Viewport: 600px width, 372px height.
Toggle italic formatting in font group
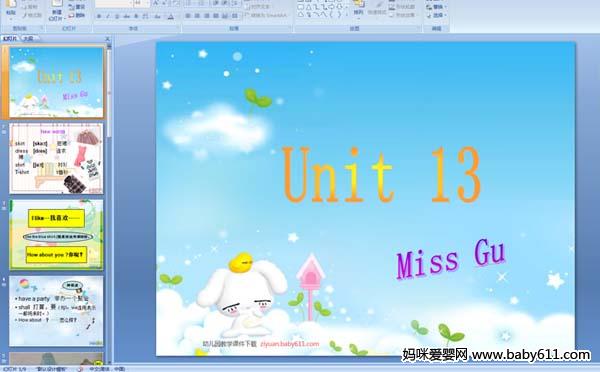point(108,16)
